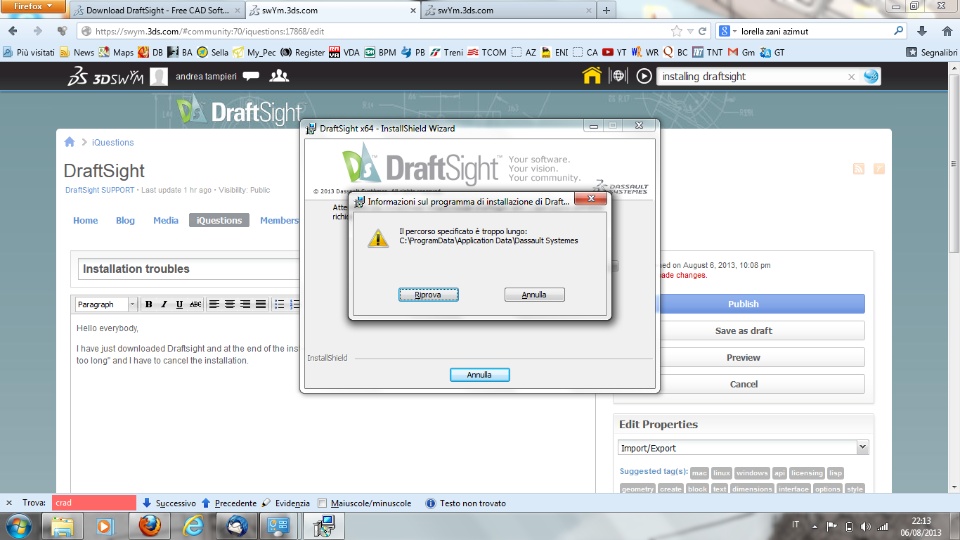Open the Home tab of the community
The image size is (960, 540).
85,220
